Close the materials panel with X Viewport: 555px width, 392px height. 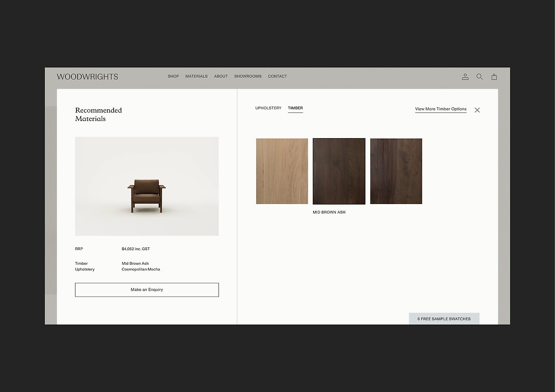tap(477, 110)
